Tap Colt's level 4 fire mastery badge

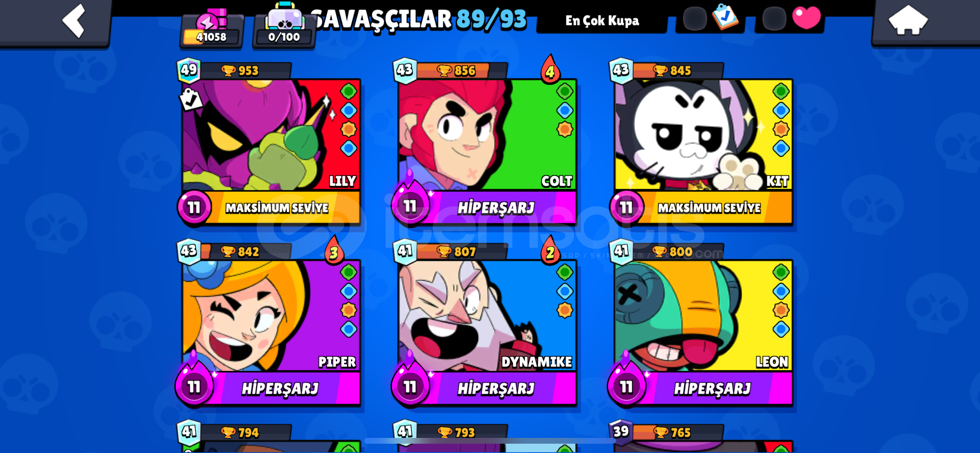click(550, 70)
